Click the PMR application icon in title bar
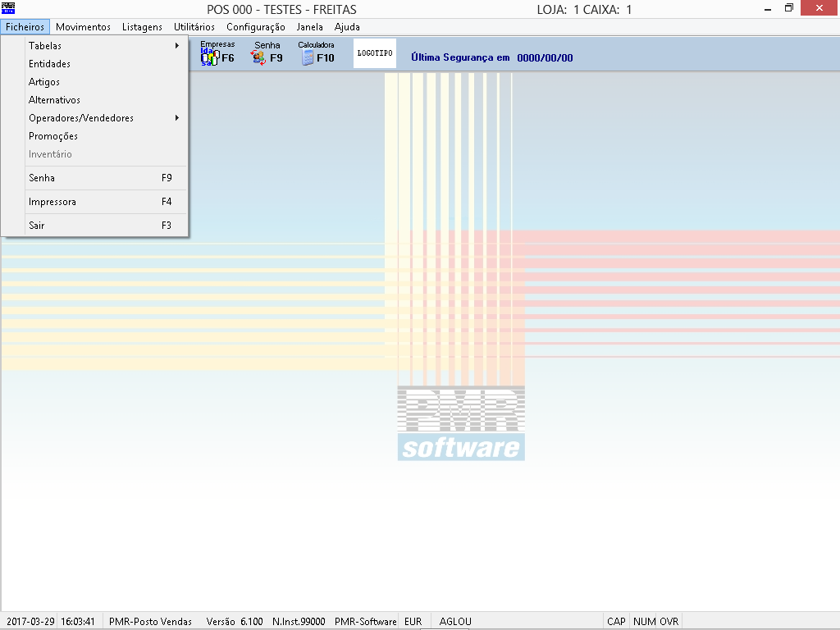840x630 pixels. click(x=9, y=9)
